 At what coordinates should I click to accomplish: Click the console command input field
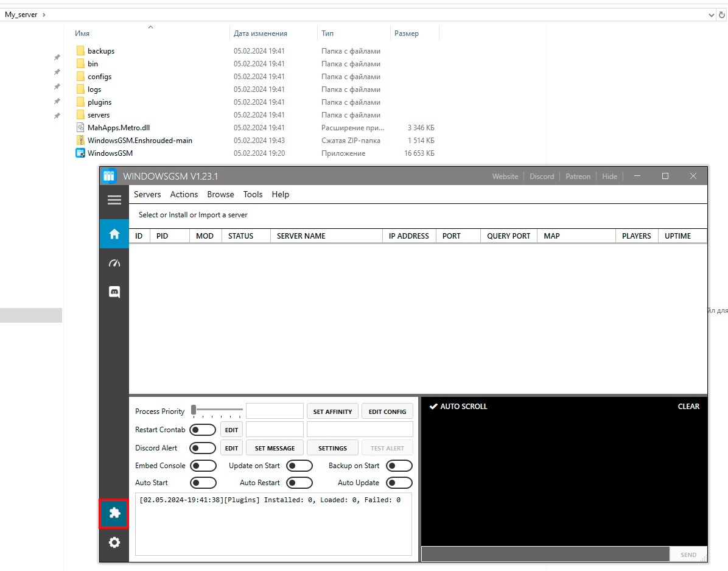click(545, 555)
